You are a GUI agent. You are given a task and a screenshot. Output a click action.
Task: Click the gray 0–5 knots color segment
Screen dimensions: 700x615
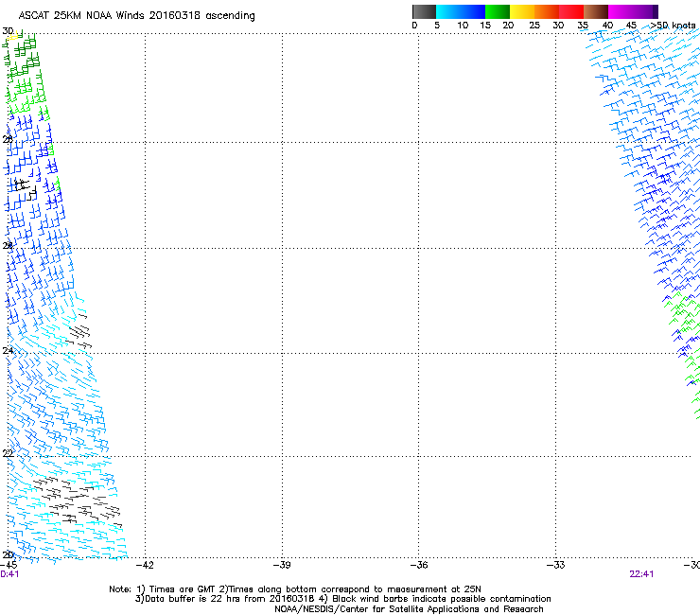[424, 11]
